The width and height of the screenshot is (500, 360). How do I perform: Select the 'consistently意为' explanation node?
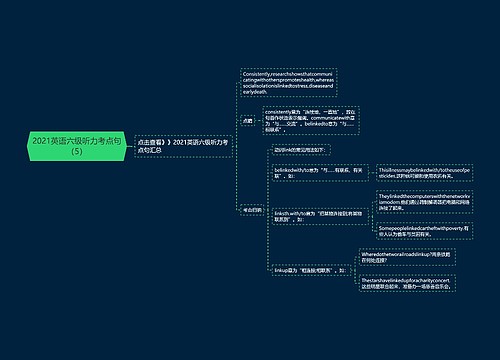(311, 120)
